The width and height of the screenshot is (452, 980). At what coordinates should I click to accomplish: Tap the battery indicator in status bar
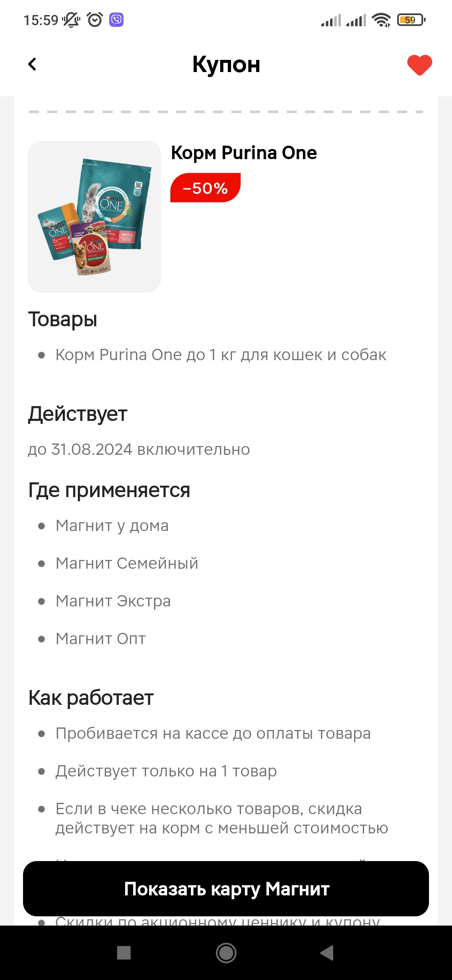pos(411,20)
